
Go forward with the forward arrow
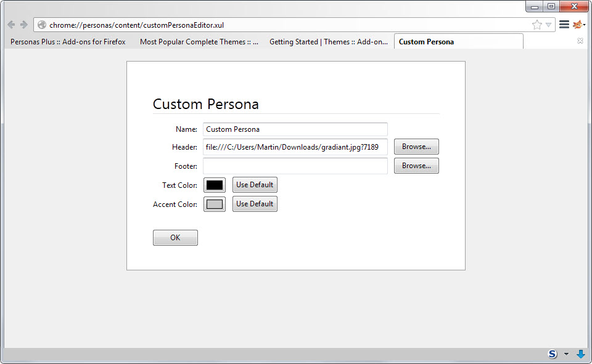point(24,25)
